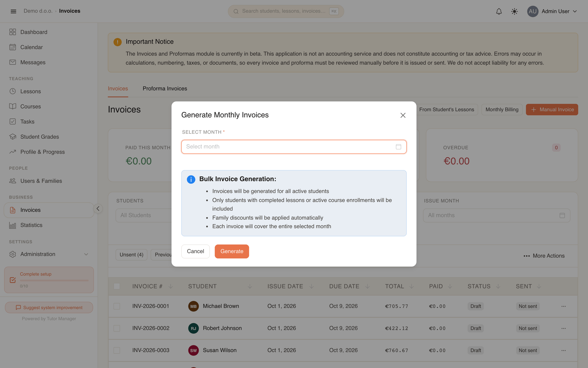The height and width of the screenshot is (368, 588).
Task: Open row actions for INV-2026-0003
Action: 563,350
